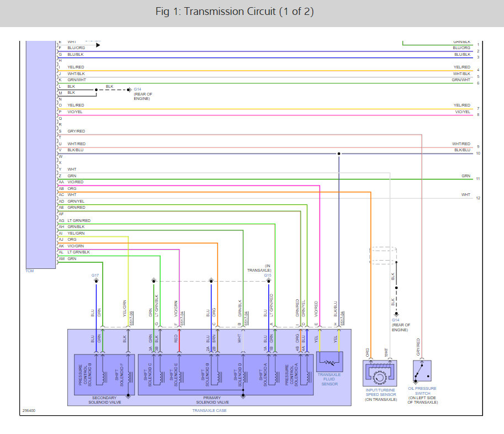Click the VIO/RED label at TCM pin AA
The width and height of the screenshot is (504, 434).
[x=76, y=182]
